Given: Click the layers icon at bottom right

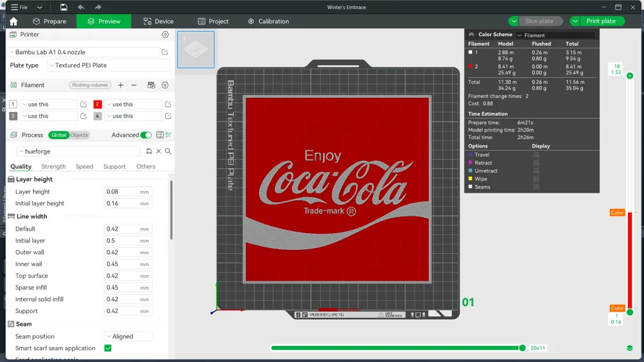Looking at the screenshot, I should tap(630, 348).
